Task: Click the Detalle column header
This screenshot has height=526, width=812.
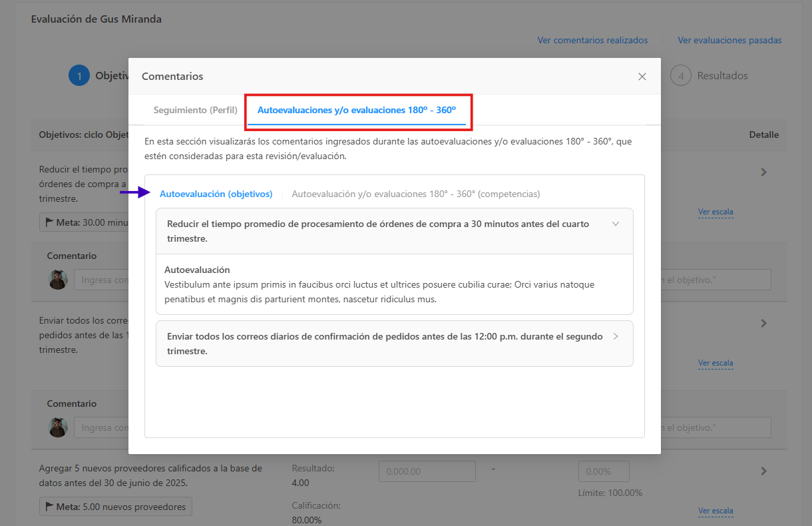Action: (x=763, y=134)
